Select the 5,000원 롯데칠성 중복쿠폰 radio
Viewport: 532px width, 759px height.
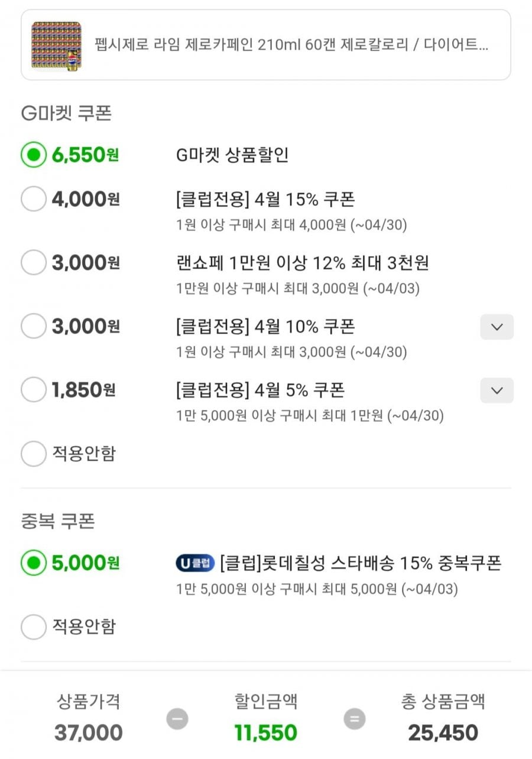pyautogui.click(x=34, y=563)
